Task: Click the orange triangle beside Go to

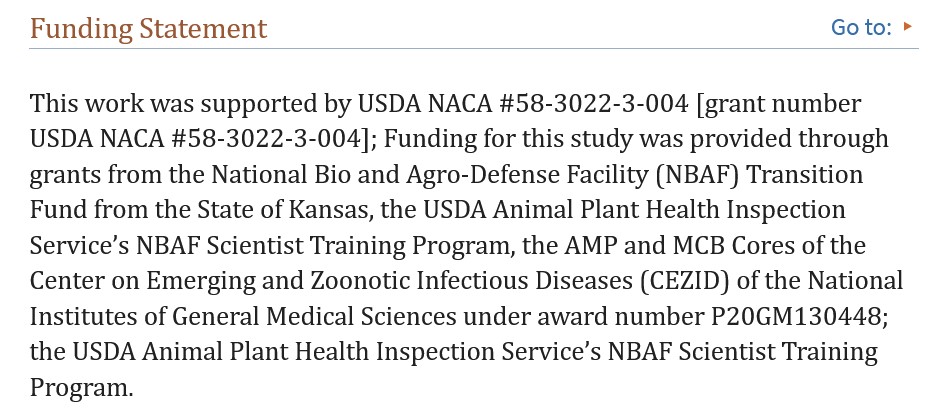Action: [x=908, y=27]
